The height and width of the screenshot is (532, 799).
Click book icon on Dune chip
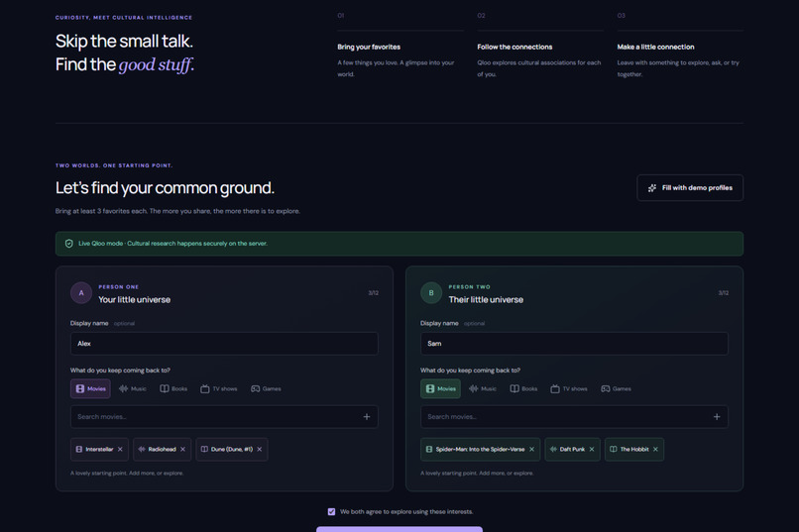[204, 450]
